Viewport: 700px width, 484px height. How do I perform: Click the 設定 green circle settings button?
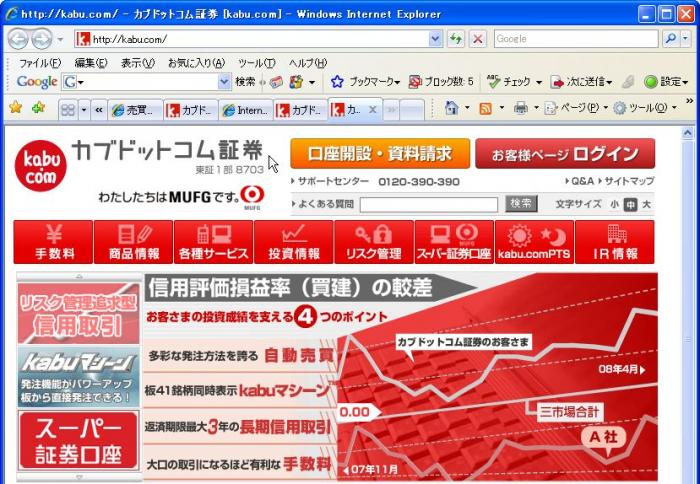666,82
